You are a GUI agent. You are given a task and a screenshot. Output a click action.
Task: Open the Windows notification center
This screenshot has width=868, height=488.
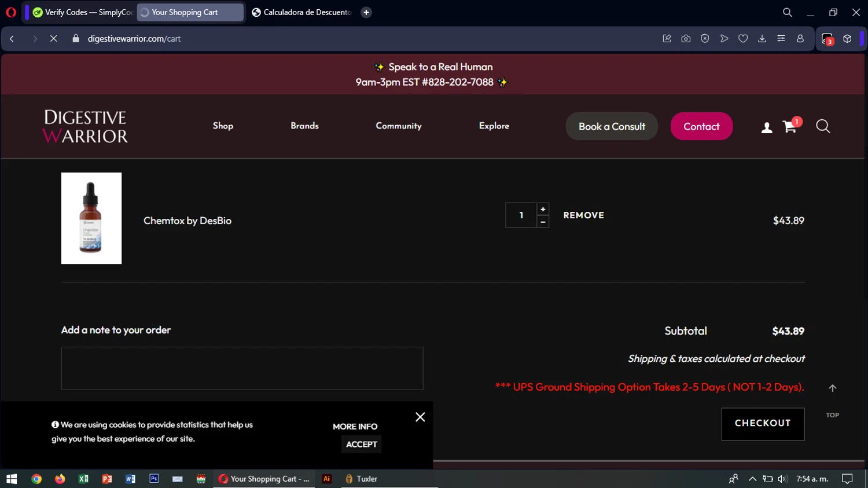click(x=848, y=479)
